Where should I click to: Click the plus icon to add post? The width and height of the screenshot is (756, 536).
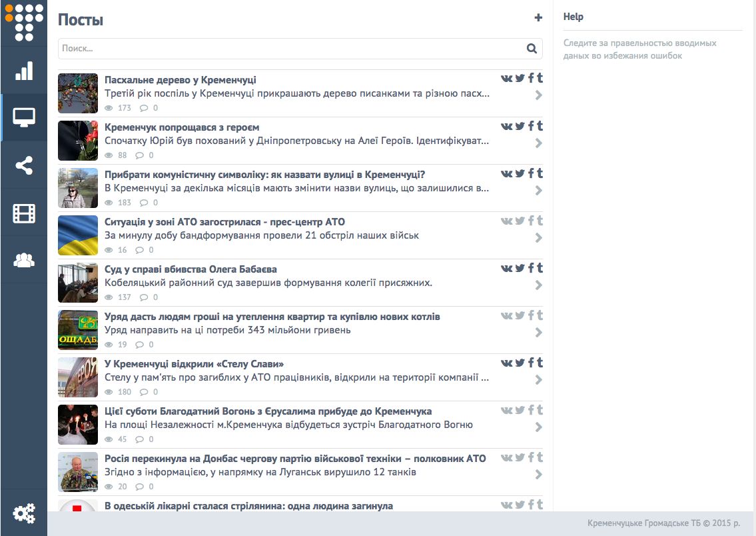click(538, 18)
